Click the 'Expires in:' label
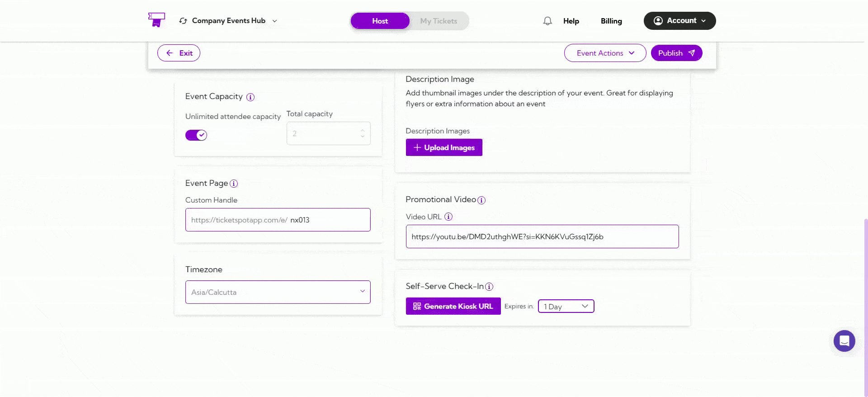Viewport: 868px width, 397px height. (519, 306)
